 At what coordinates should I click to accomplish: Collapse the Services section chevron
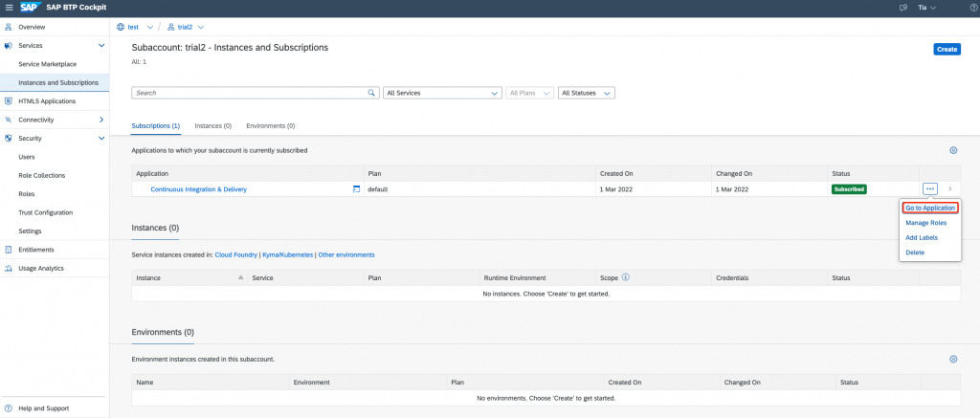(x=101, y=46)
